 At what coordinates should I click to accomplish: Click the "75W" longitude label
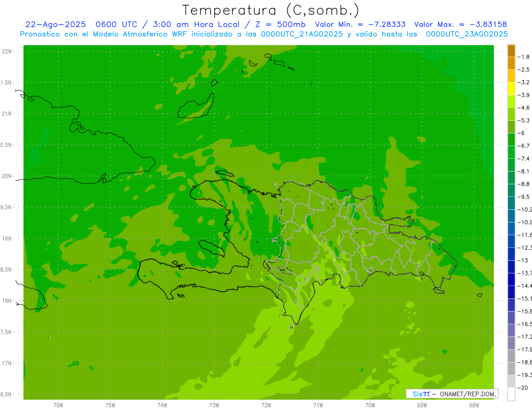click(x=110, y=405)
